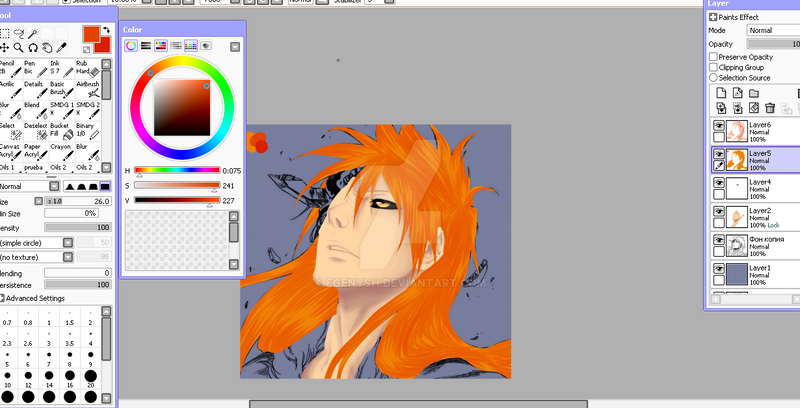This screenshot has height=408, width=800.
Task: Select the hand pan tool
Action: click(x=47, y=48)
